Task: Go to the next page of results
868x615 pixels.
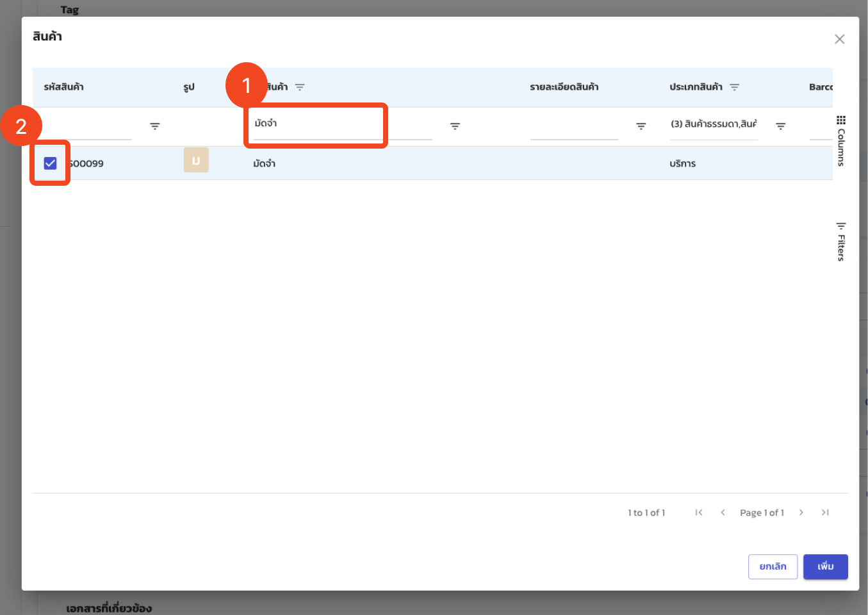Action: [x=801, y=512]
